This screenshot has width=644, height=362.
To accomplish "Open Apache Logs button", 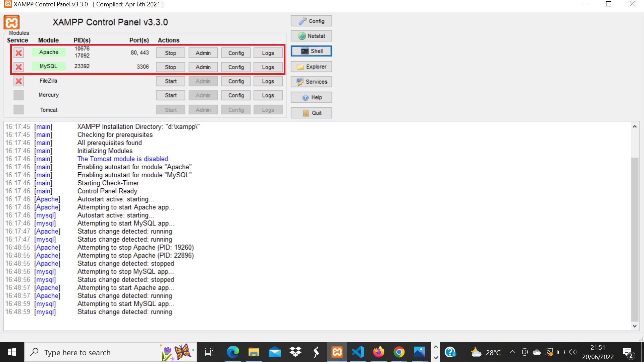I will coord(268,53).
